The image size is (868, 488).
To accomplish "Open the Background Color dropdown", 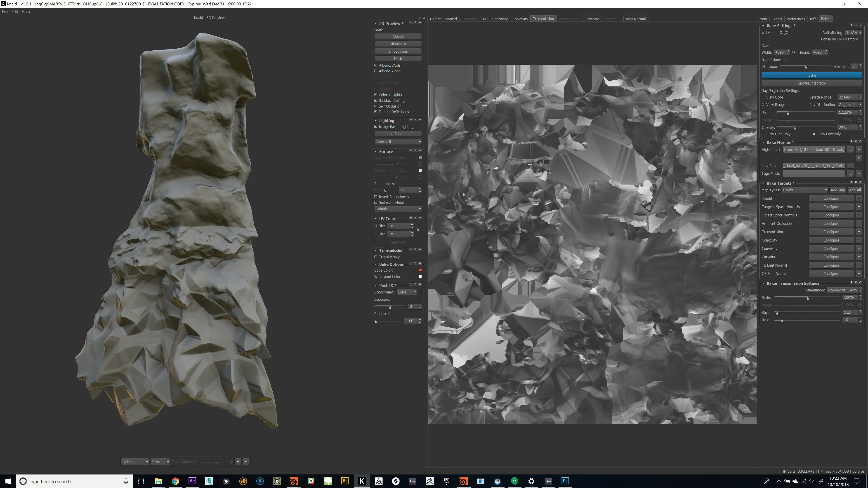I will tap(406, 292).
